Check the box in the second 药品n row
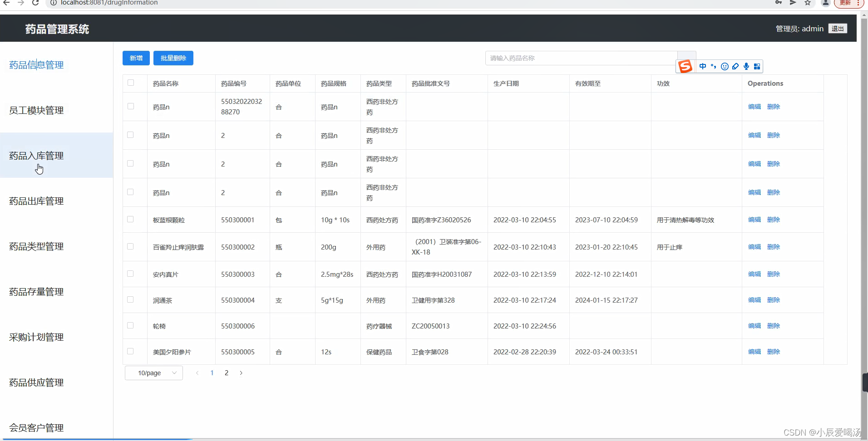 click(x=130, y=135)
